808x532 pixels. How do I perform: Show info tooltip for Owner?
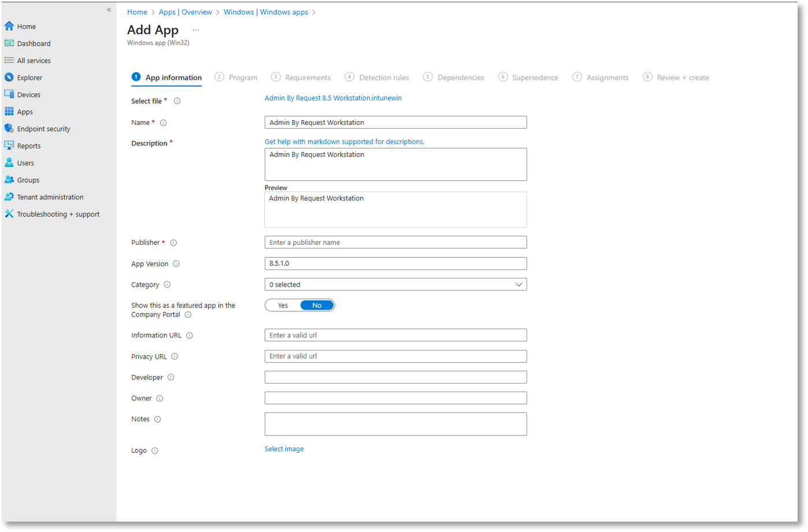(160, 398)
